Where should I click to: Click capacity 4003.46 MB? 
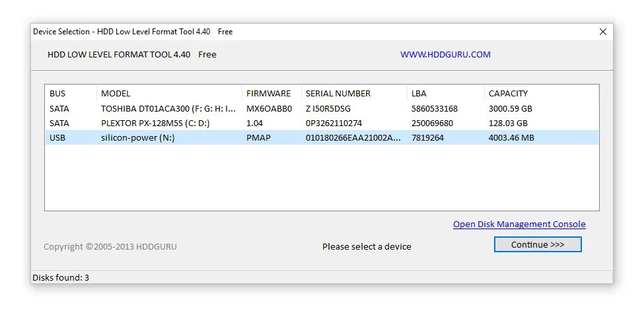511,137
